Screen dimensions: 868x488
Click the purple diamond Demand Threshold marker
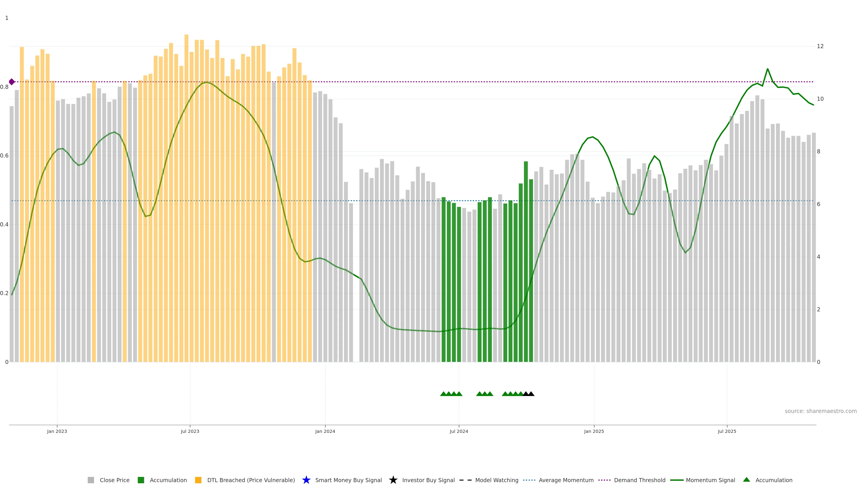(12, 82)
